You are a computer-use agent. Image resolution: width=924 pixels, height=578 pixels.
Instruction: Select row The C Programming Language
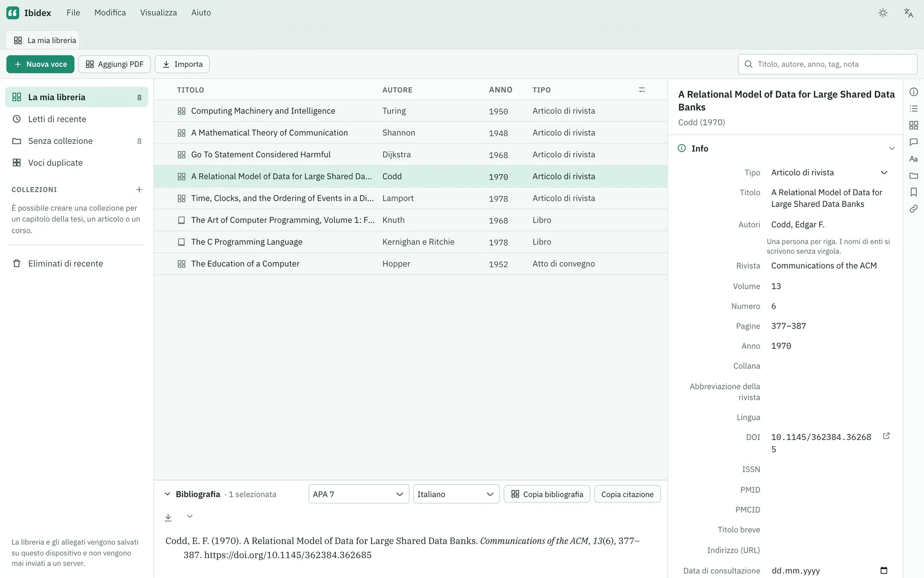(411, 242)
